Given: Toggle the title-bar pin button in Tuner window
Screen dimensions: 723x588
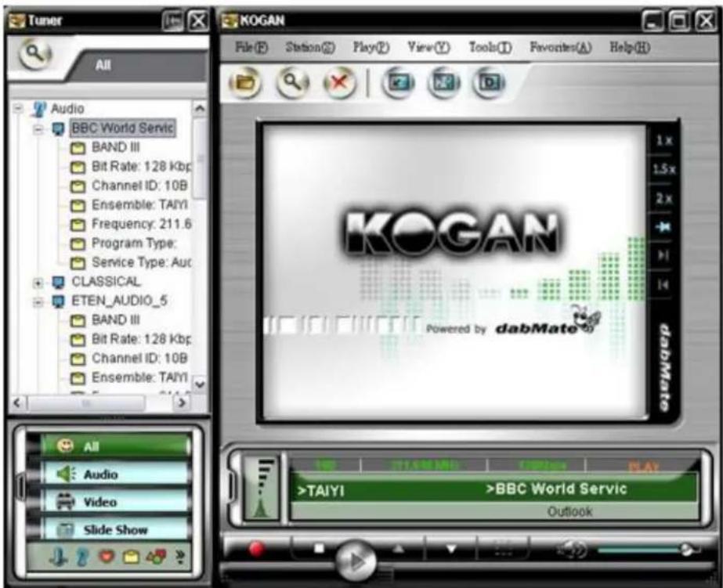Looking at the screenshot, I should pyautogui.click(x=172, y=20).
